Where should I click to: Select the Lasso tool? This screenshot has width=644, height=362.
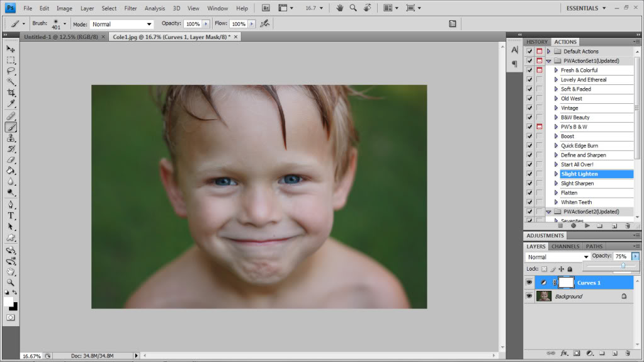[11, 71]
